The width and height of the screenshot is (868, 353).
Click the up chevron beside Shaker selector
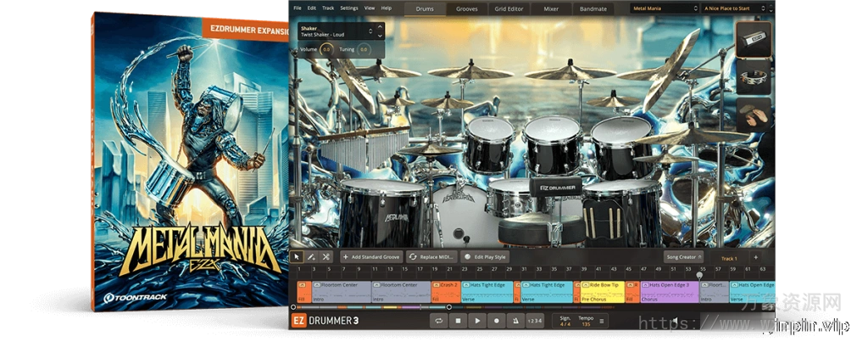pos(379,27)
